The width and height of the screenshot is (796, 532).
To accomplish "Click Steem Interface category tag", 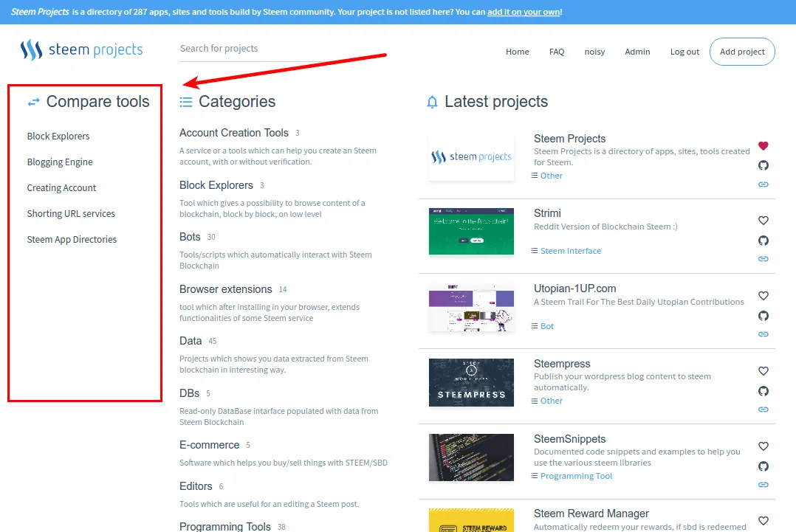I will point(571,251).
